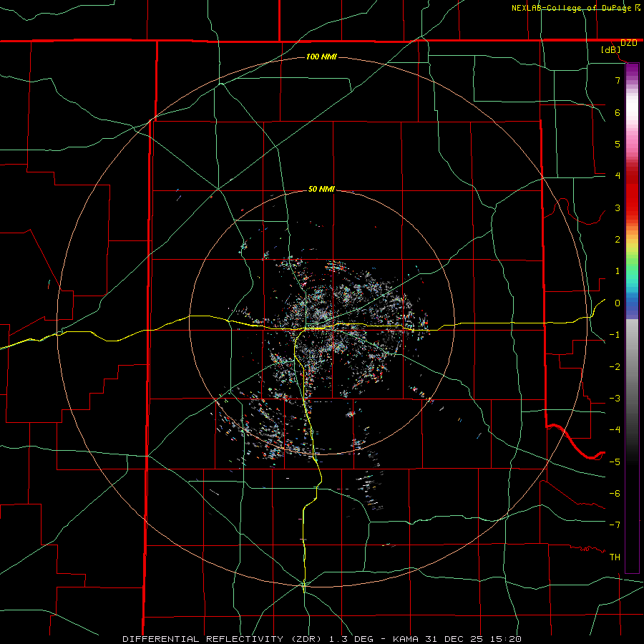Image resolution: width=644 pixels, height=644 pixels.
Task: Click the -4 value on color scale
Action: pos(615,429)
